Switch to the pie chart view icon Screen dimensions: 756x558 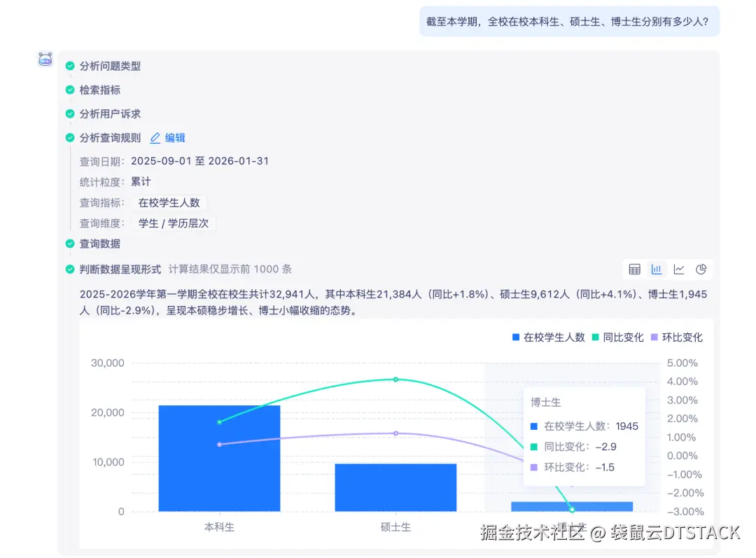click(x=700, y=269)
